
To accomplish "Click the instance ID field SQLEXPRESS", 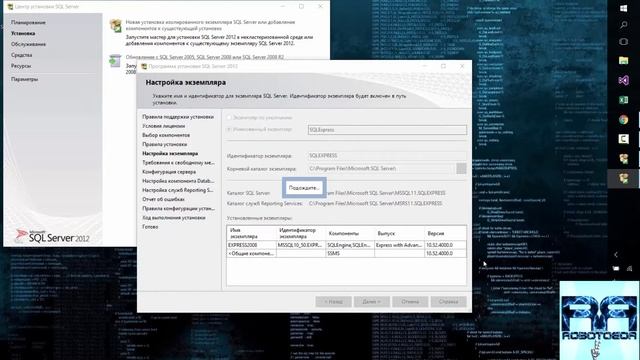I will 387,156.
